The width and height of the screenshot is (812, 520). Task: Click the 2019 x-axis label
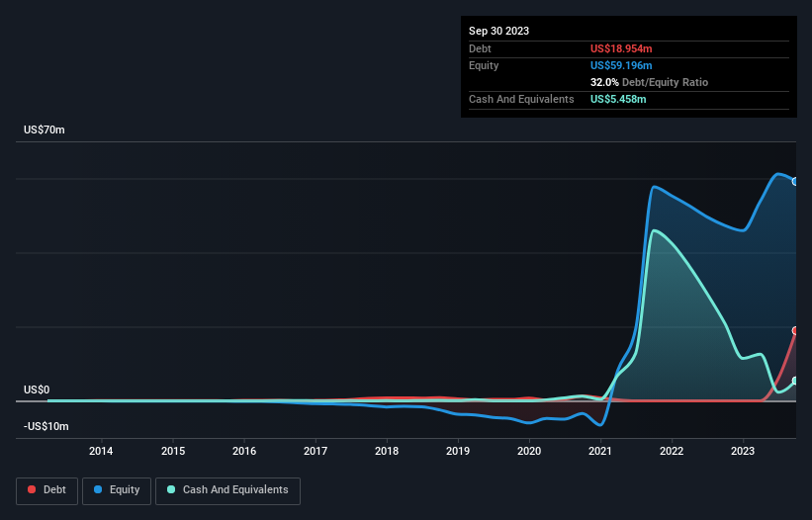458,451
